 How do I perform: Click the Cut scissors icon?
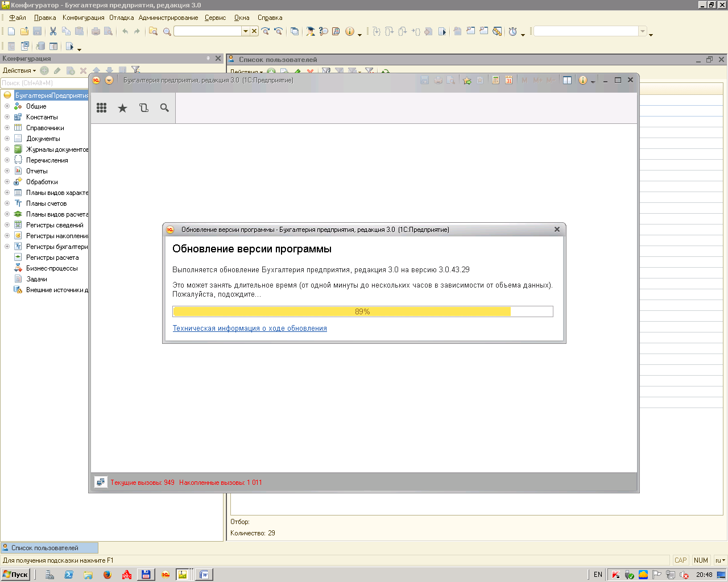tap(53, 31)
